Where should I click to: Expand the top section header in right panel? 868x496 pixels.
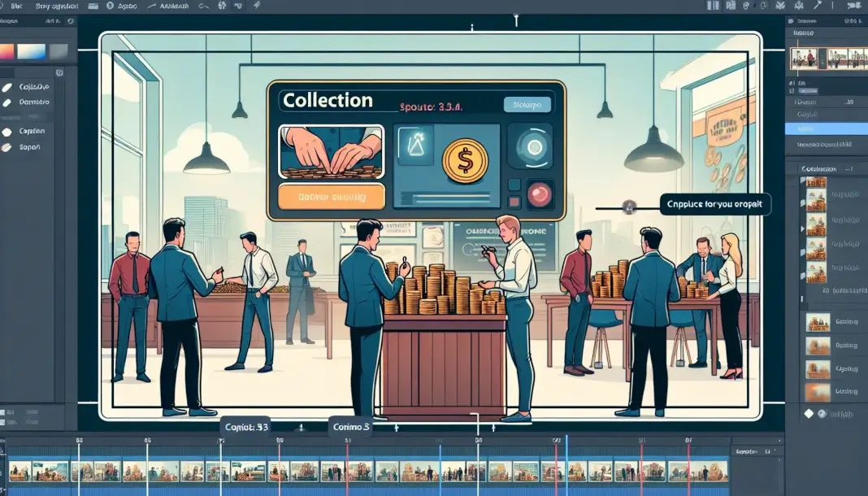(x=803, y=33)
